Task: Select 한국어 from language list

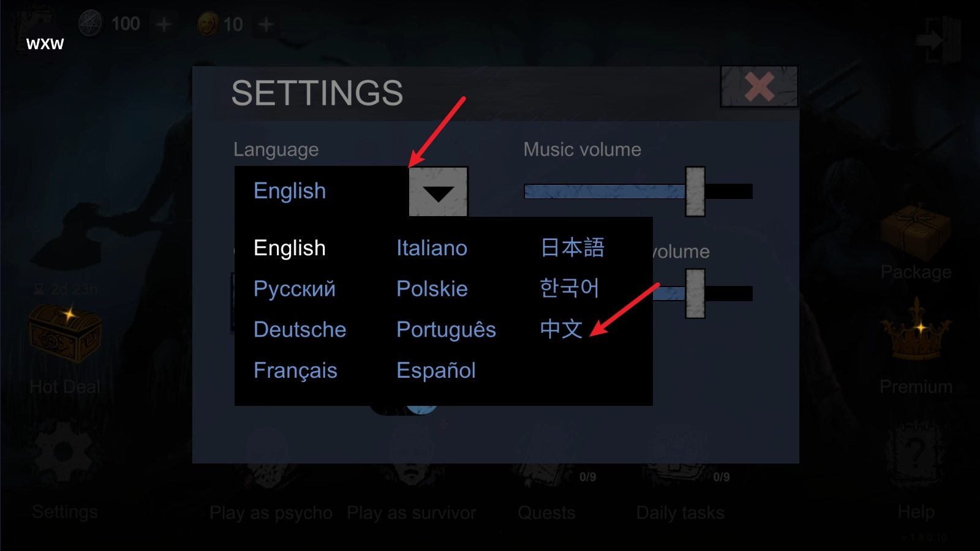Action: pyautogui.click(x=569, y=288)
